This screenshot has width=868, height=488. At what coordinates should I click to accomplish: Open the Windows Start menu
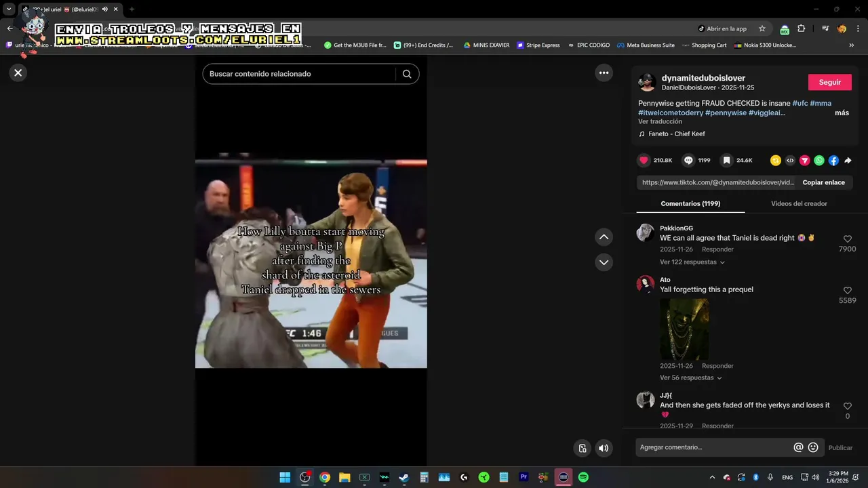285,477
